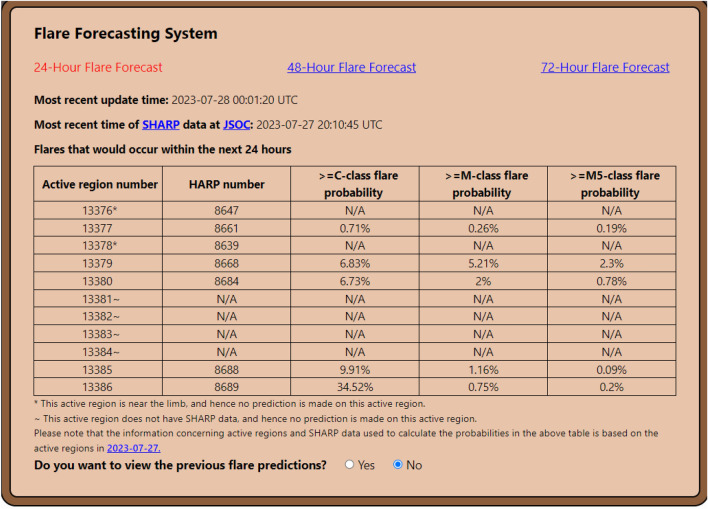Open the JSOC link
708x509 pixels.
pos(237,125)
